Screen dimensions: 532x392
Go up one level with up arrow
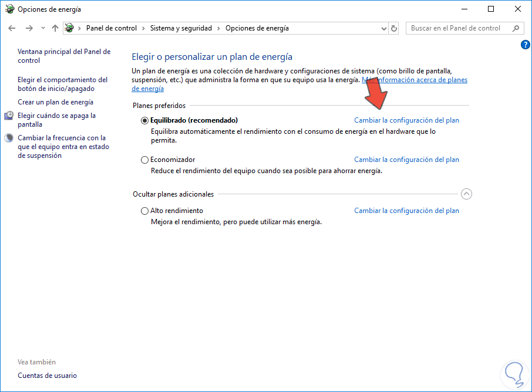(x=55, y=28)
